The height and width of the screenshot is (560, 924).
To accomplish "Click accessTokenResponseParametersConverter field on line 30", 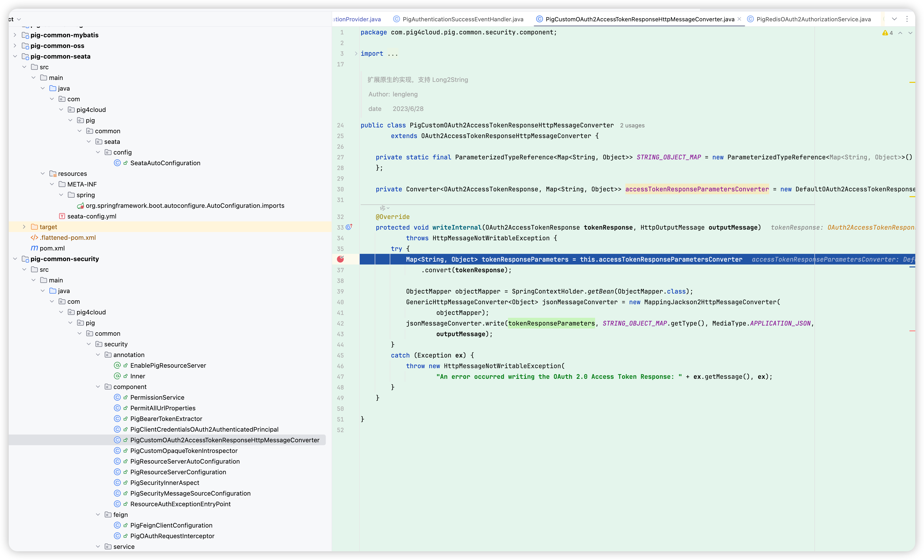I will (x=697, y=189).
